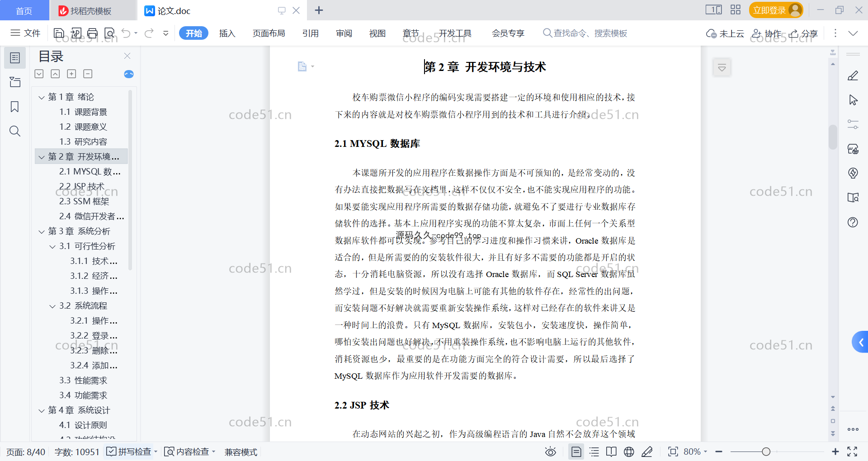Click the fit page zoom icon

pyautogui.click(x=673, y=452)
